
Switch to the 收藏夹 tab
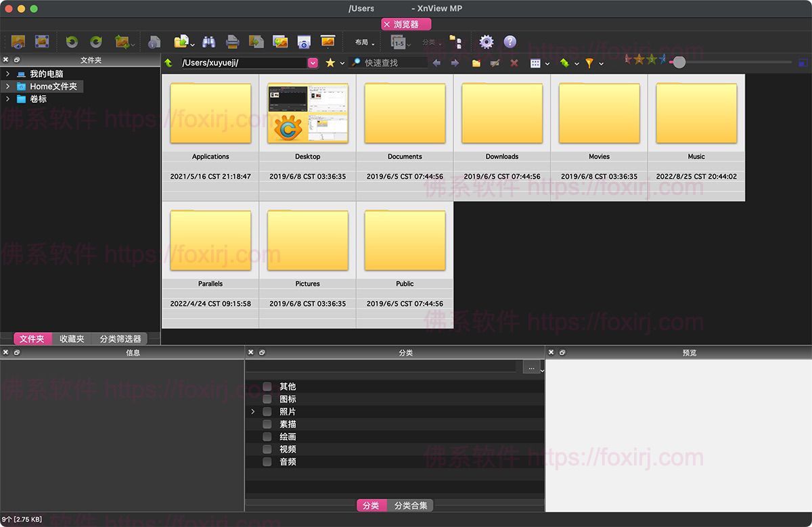pyautogui.click(x=72, y=339)
